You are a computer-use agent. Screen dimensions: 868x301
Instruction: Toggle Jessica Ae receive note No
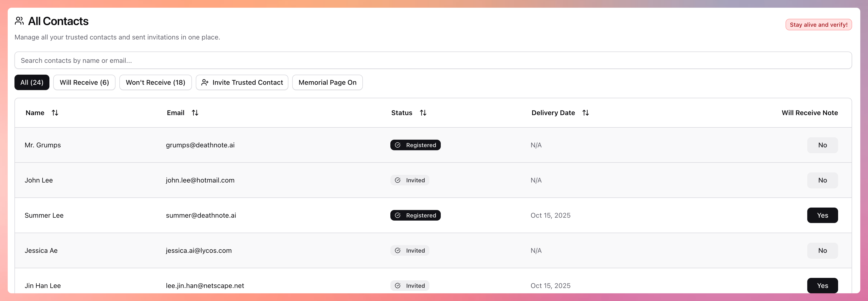pos(822,250)
